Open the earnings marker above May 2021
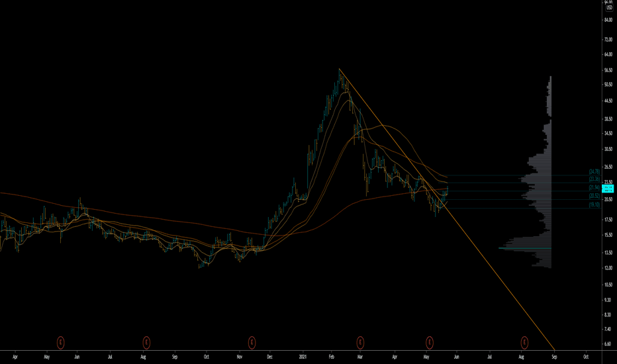 pos(430,342)
